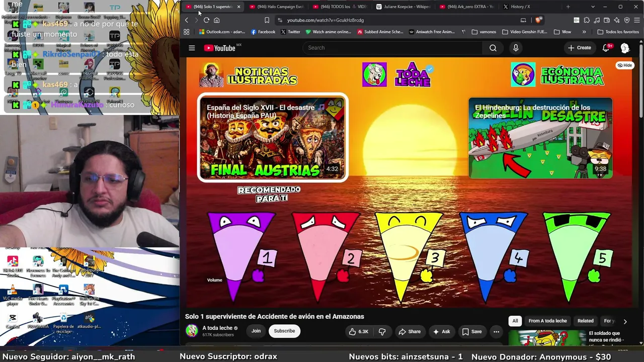Switch to the Ark_zero EXTRA tab
This screenshot has width=644, height=362.
pos(466,7)
